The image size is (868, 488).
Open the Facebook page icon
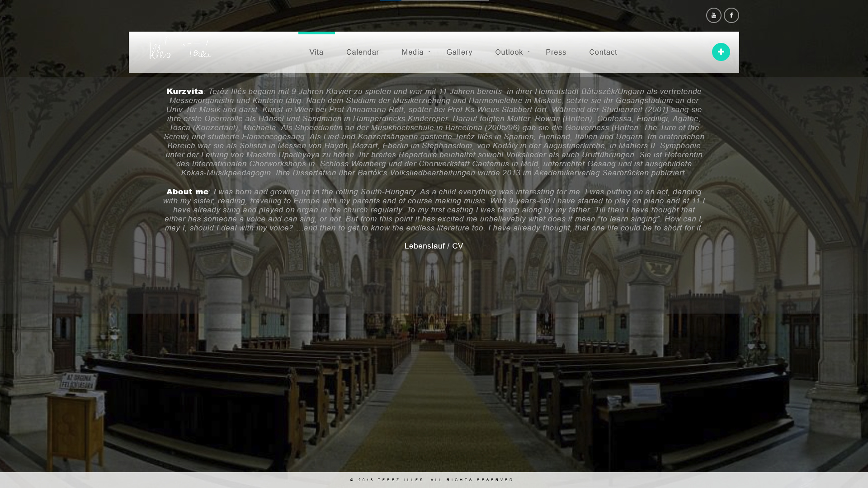coord(731,15)
